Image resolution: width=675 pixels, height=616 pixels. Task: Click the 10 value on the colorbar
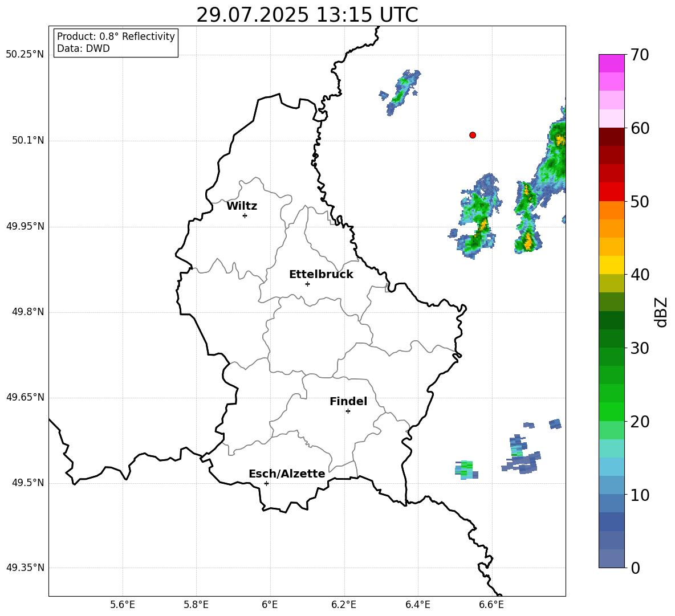tap(640, 495)
